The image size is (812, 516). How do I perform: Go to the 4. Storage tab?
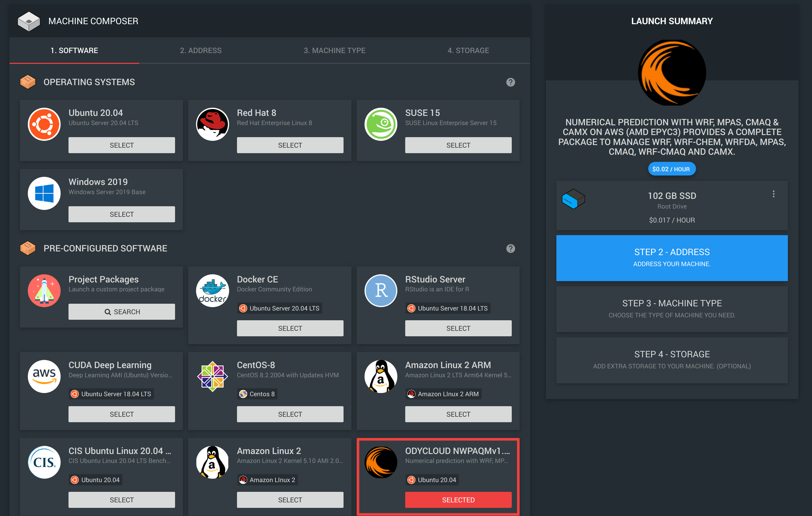468,50
